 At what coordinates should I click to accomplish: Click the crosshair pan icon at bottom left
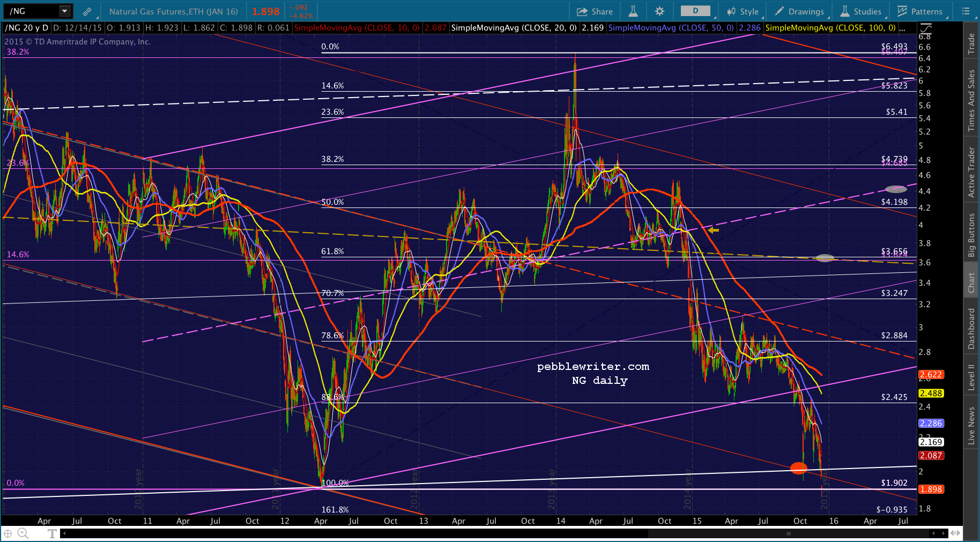8,533
